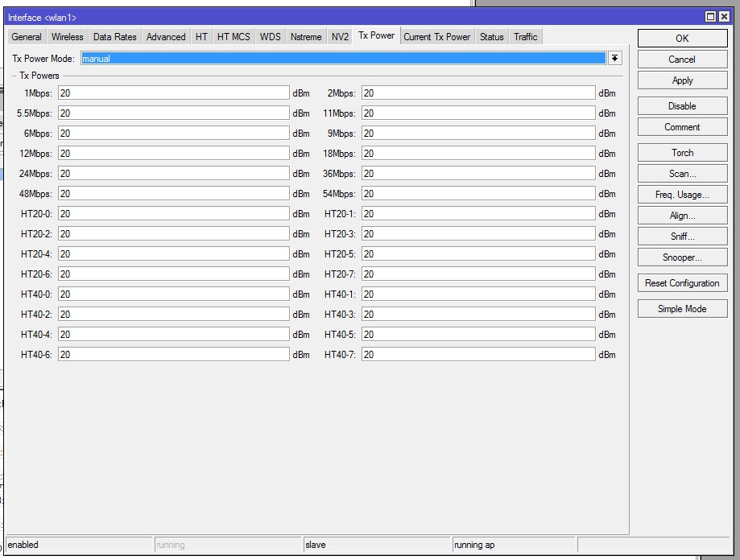
Task: Start the Snooper tool
Action: tap(682, 257)
